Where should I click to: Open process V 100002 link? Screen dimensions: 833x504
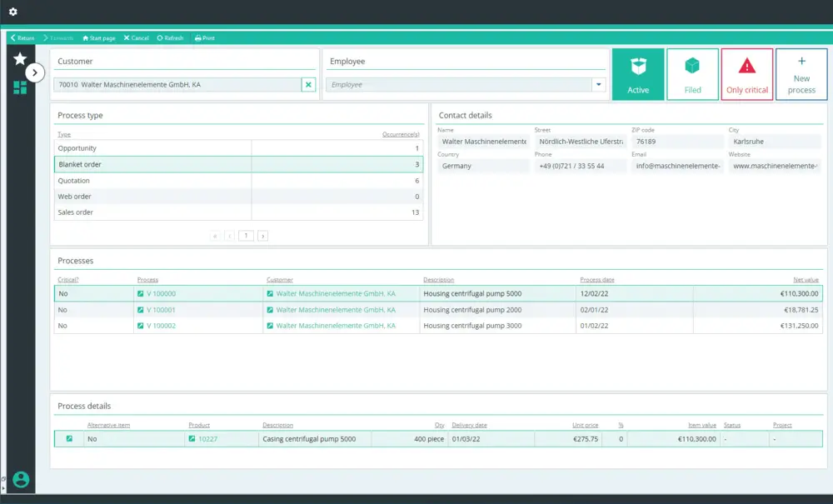pyautogui.click(x=161, y=326)
